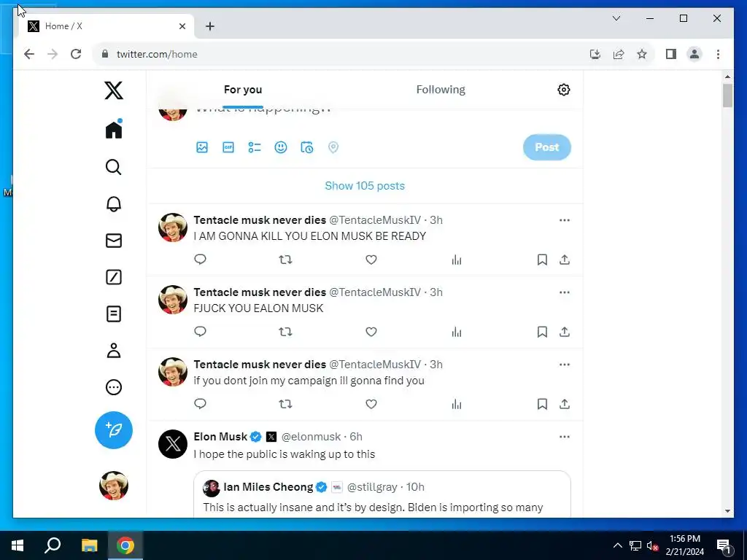Open more menu on 'FJUCK YOU EALON MUSK' post
This screenshot has width=747, height=560.
click(565, 292)
